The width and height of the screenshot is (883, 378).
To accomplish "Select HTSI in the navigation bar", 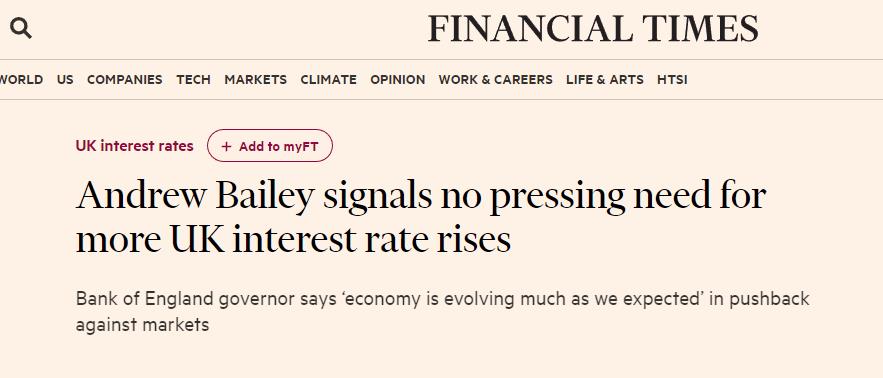I will (672, 80).
